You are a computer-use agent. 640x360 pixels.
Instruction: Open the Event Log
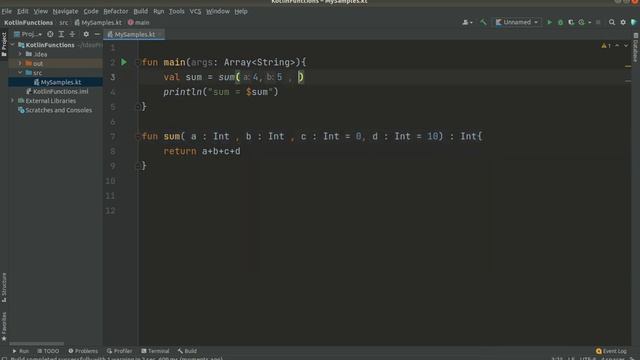coord(611,351)
